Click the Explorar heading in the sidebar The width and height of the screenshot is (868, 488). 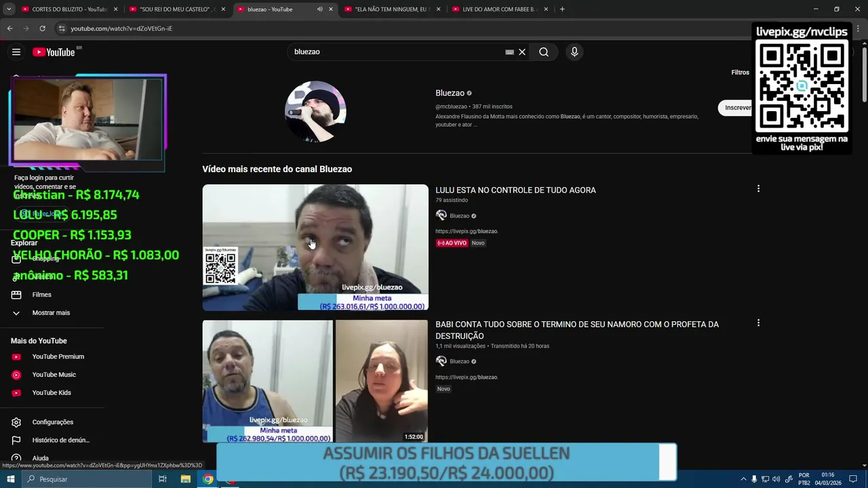pos(24,243)
